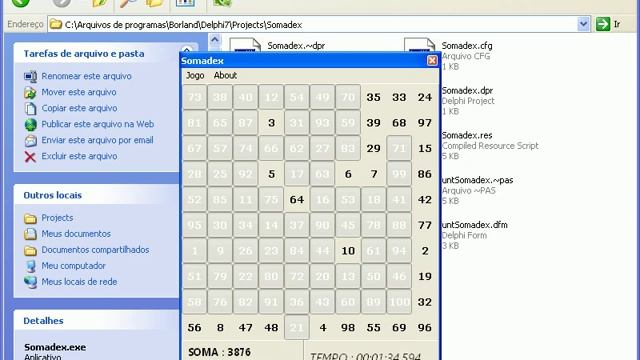Click number 2 in Somadex grid
The height and width of the screenshot is (360, 640).
pyautogui.click(x=424, y=251)
